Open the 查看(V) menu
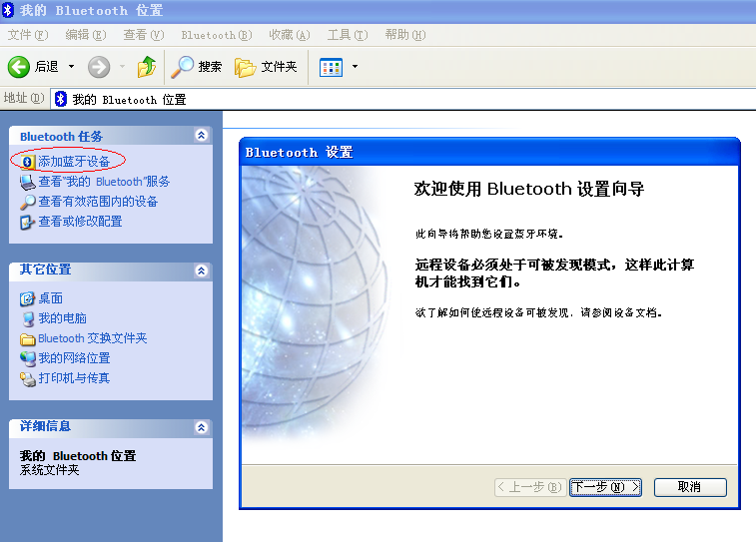 (x=144, y=35)
